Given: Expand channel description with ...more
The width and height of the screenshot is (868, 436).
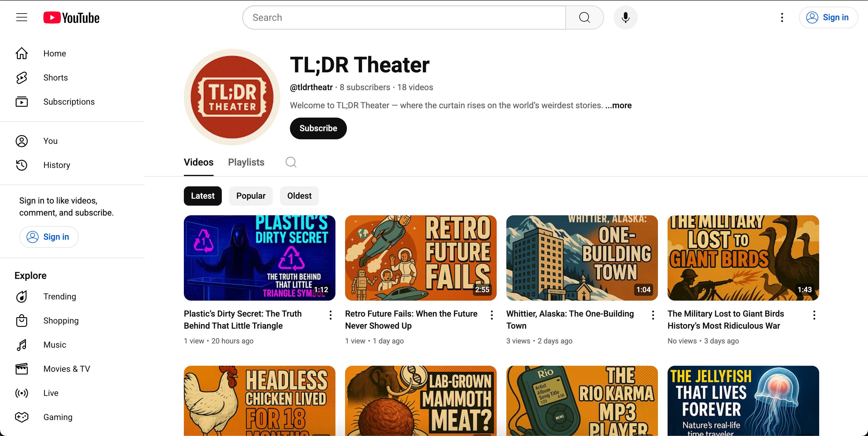Looking at the screenshot, I should point(618,106).
